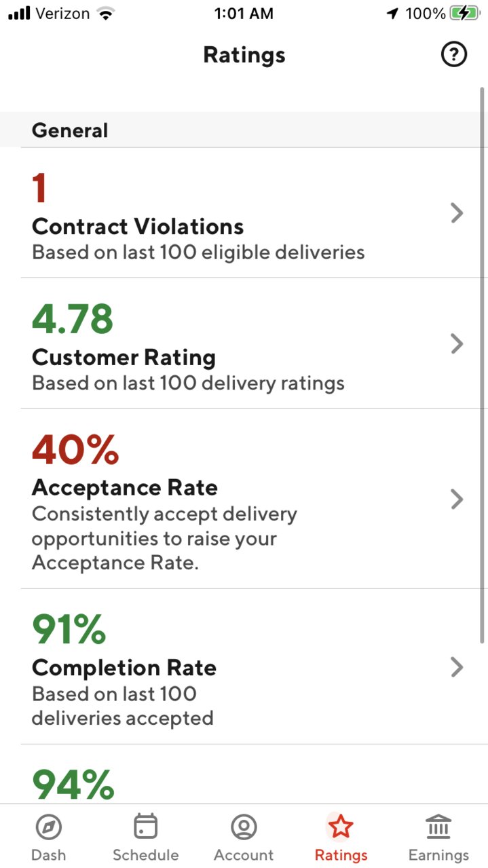The width and height of the screenshot is (488, 868).
Task: Switch to the Schedule tab label
Action: (x=145, y=855)
